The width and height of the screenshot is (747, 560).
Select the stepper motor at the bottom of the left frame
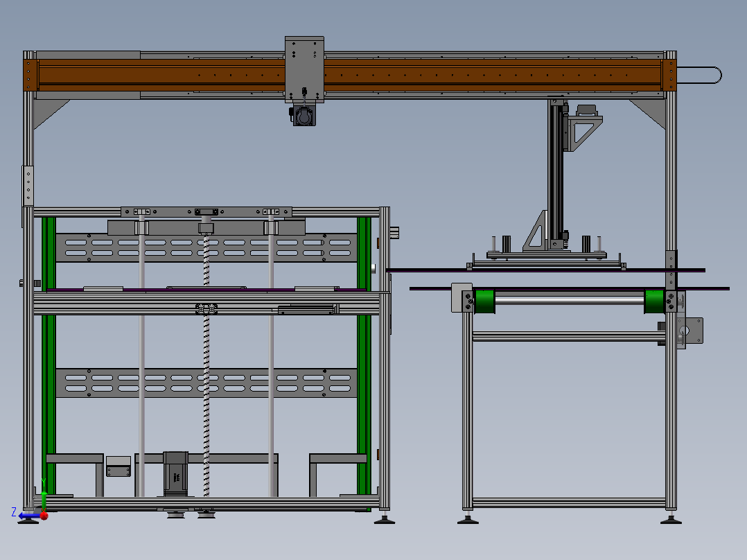click(x=175, y=474)
